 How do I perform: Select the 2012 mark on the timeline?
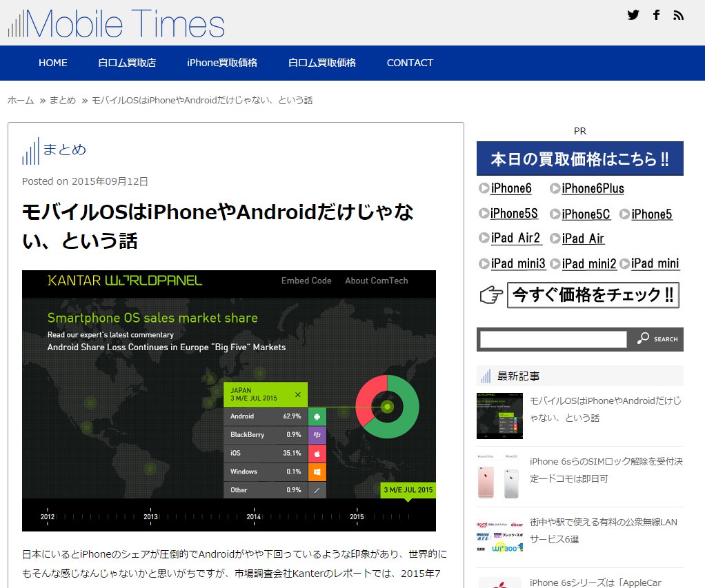coord(47,516)
